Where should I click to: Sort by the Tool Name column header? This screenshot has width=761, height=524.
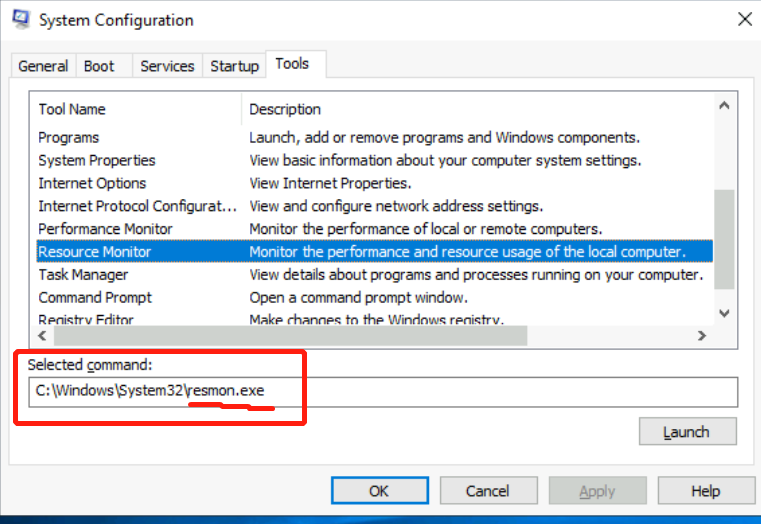pyautogui.click(x=72, y=109)
